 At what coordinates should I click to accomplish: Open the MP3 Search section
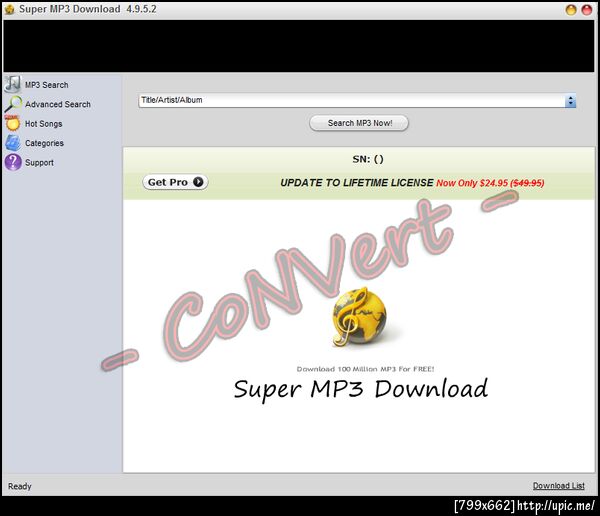pos(47,85)
